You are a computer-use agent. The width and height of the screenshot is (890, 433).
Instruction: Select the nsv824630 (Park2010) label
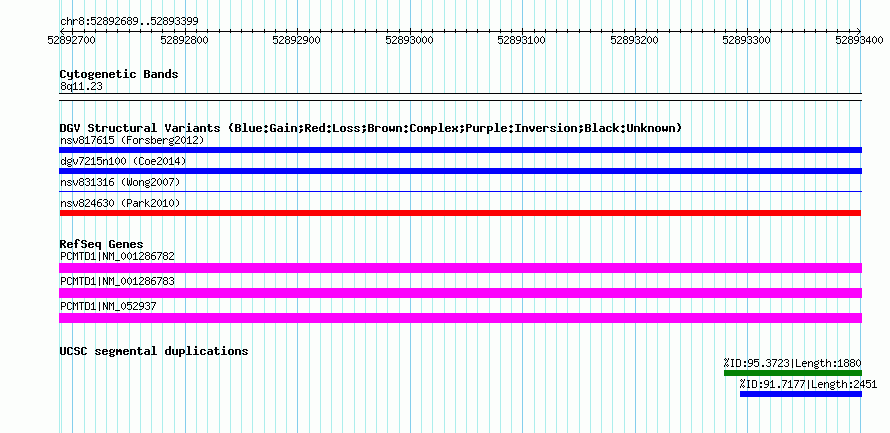tap(120, 203)
